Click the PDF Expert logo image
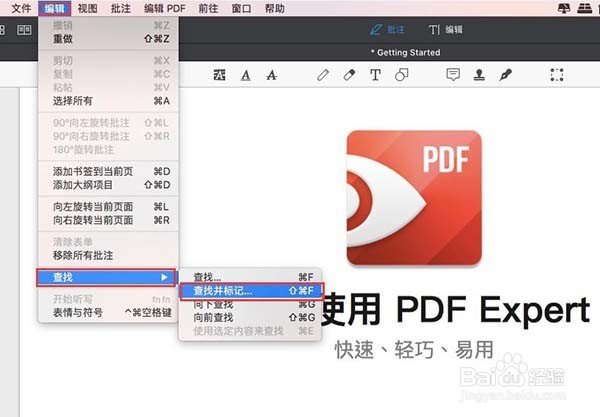Viewport: 600px width, 417px height. tap(414, 198)
